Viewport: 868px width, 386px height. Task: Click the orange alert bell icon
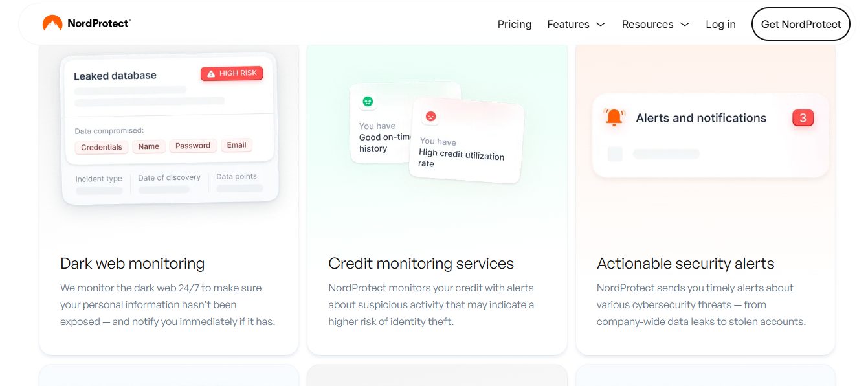614,117
